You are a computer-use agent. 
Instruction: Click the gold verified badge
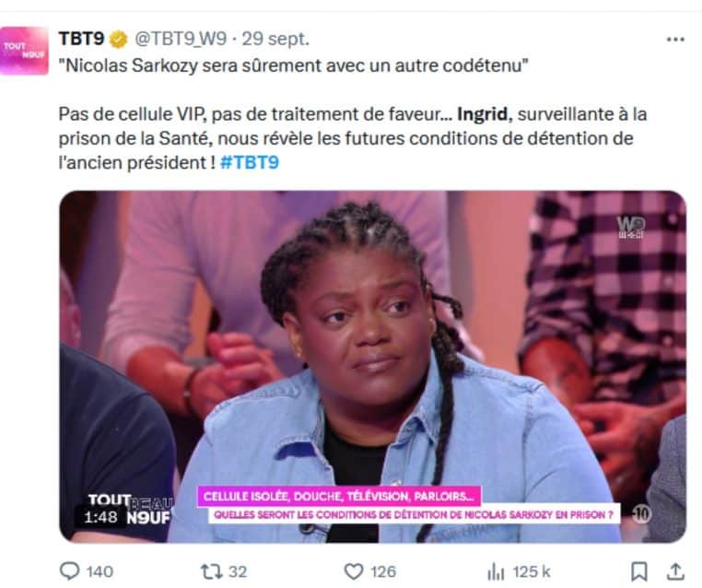[x=119, y=40]
